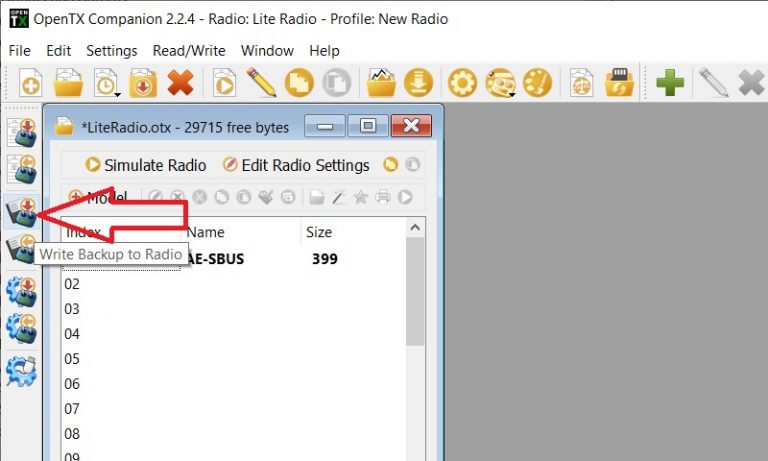Screen dimensions: 768x461
Task: Click the Write Firmware to Radio gear icon
Action: pyautogui.click(x=22, y=292)
